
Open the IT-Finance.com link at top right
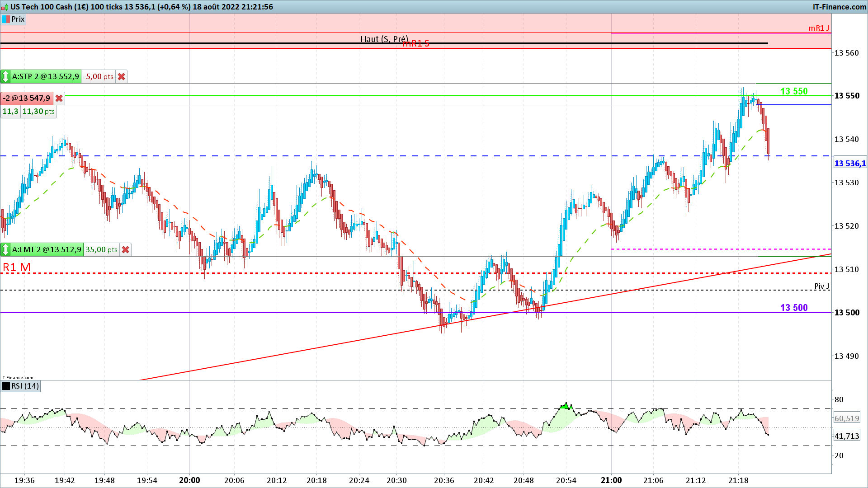(x=839, y=7)
